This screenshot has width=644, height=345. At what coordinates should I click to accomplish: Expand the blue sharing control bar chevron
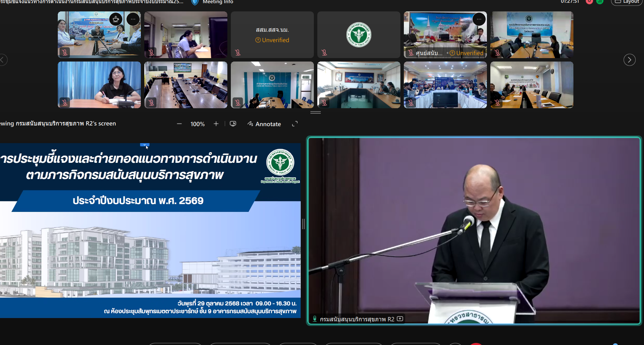[x=144, y=145]
